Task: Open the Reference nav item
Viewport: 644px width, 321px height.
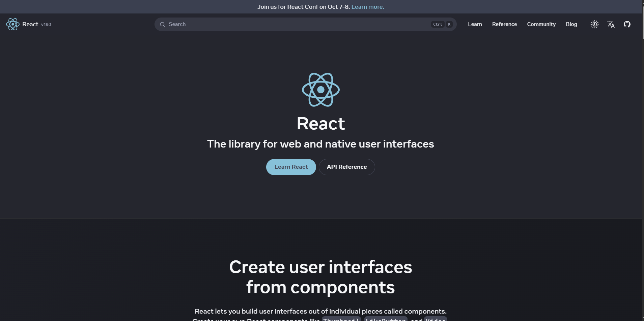Action: [x=504, y=24]
